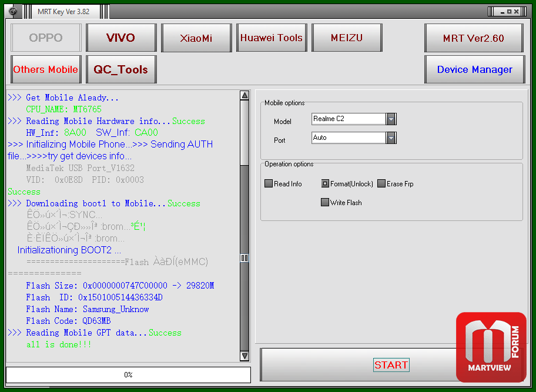Select the Huawei Tools tab
The height and width of the screenshot is (392, 536).
(272, 38)
